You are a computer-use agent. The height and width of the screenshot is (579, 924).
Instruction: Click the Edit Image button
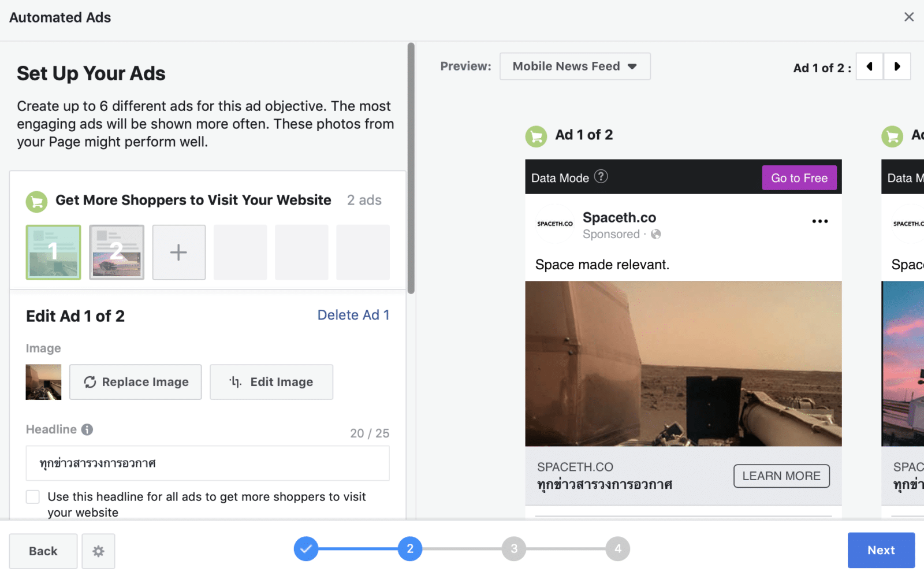pyautogui.click(x=271, y=382)
